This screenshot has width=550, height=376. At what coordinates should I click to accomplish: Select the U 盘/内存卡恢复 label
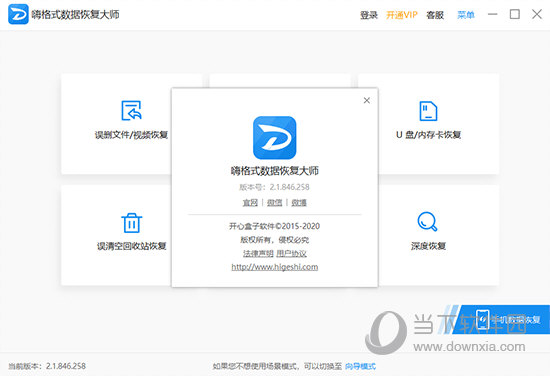[428, 135]
